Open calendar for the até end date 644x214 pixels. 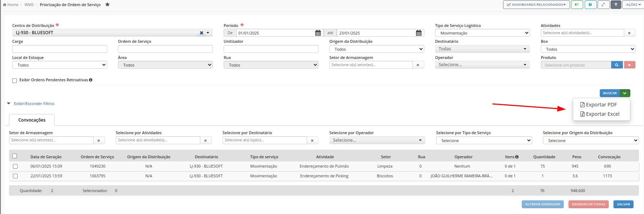tap(419, 33)
